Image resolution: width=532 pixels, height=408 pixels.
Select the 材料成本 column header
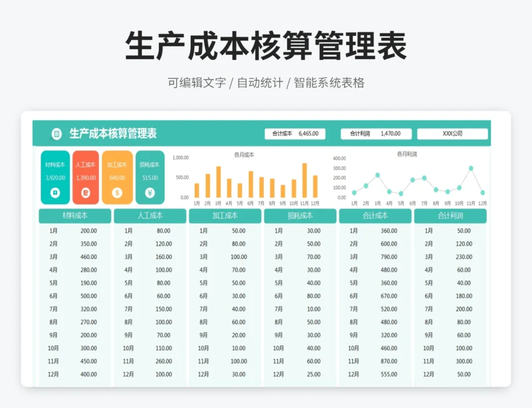pyautogui.click(x=75, y=216)
